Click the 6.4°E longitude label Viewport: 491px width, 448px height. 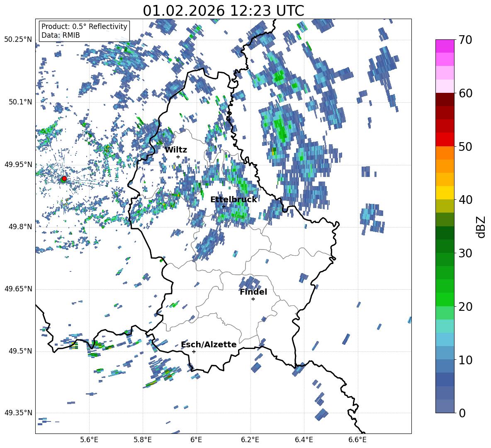(x=304, y=440)
